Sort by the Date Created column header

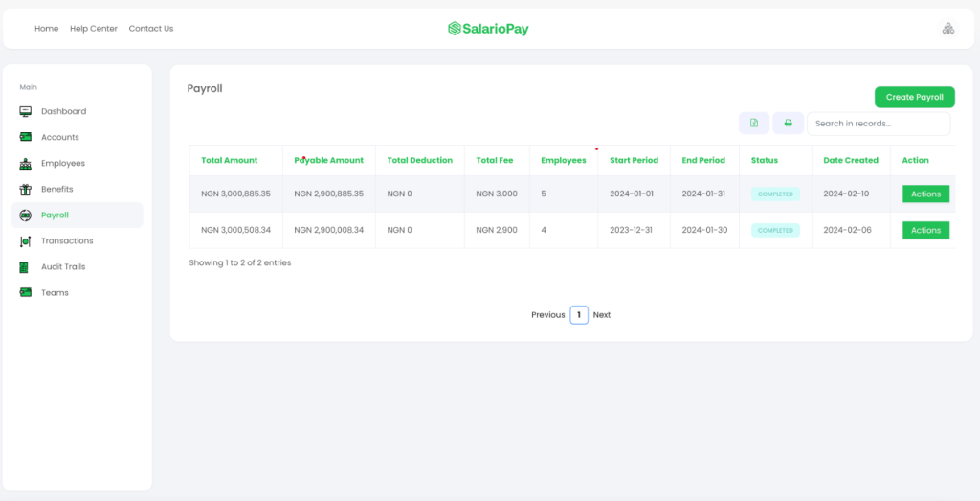pos(851,160)
